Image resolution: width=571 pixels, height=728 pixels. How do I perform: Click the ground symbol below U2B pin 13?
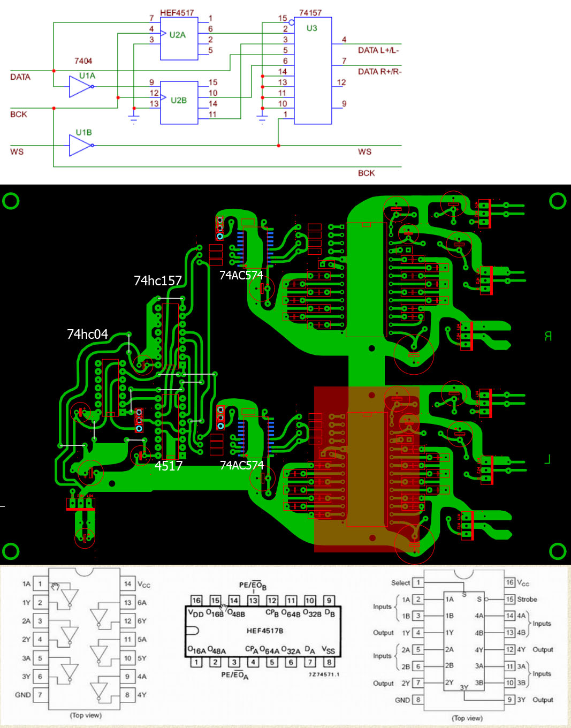134,117
